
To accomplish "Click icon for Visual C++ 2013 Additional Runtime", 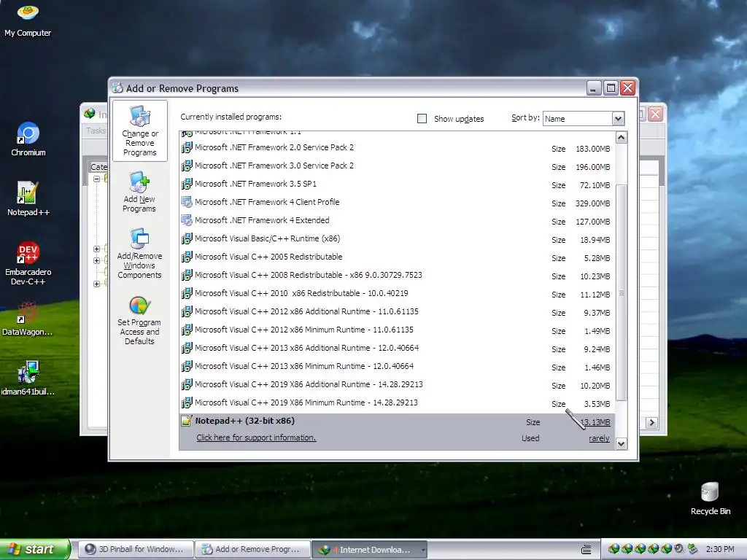I will [187, 348].
